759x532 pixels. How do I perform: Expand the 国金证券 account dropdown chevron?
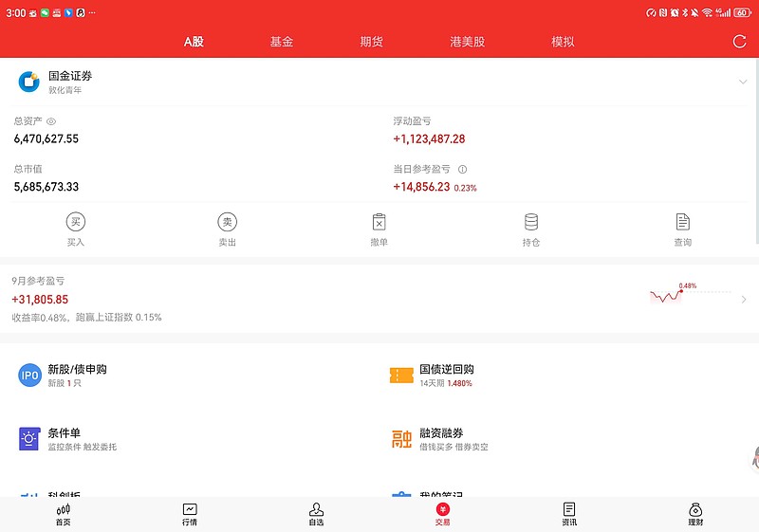(x=743, y=82)
